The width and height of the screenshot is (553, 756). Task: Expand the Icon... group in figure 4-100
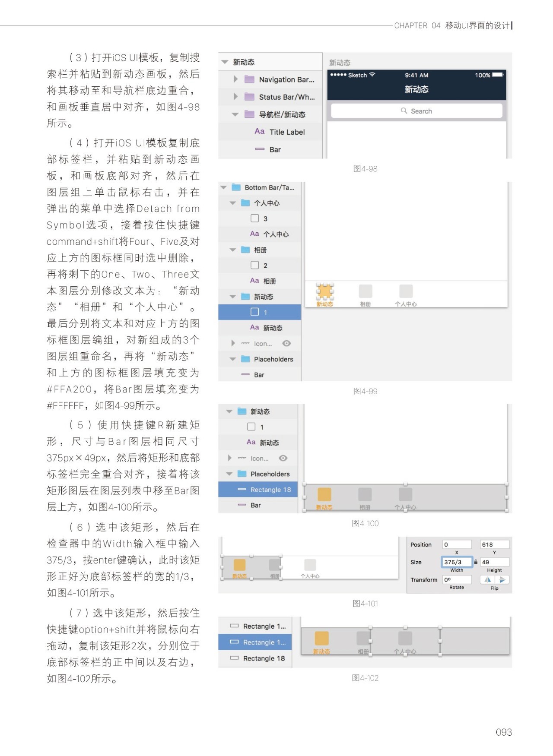[229, 458]
